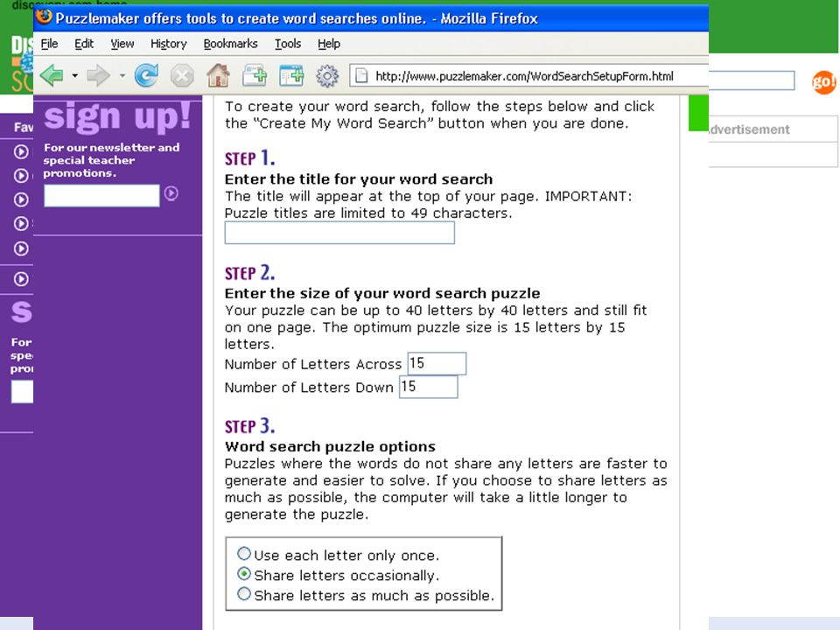The width and height of the screenshot is (840, 630).
Task: Open the View menu
Action: pyautogui.click(x=122, y=44)
